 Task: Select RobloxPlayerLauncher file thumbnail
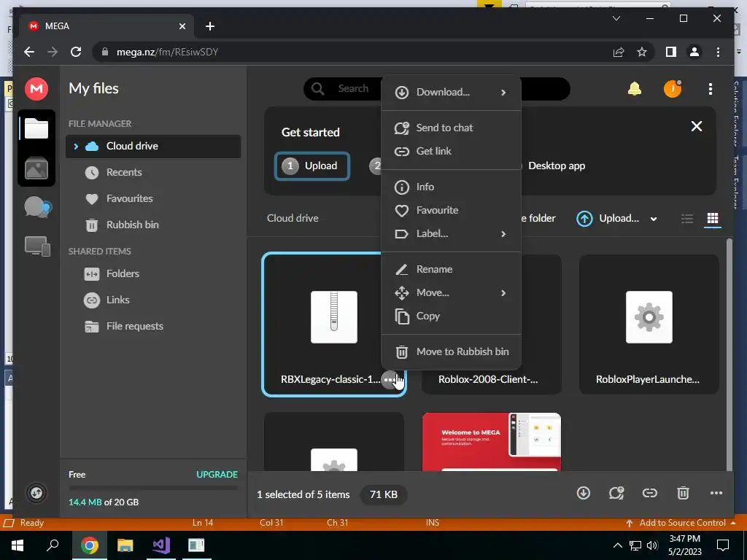coord(649,324)
